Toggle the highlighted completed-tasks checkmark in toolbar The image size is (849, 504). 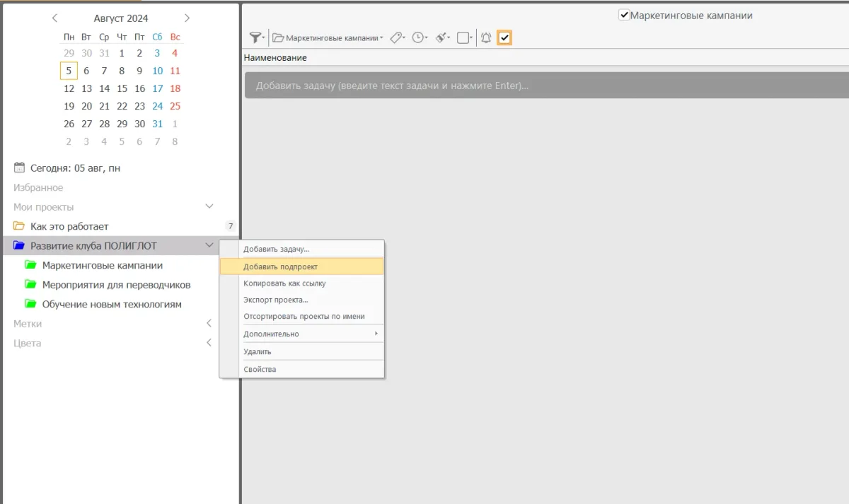click(x=504, y=38)
